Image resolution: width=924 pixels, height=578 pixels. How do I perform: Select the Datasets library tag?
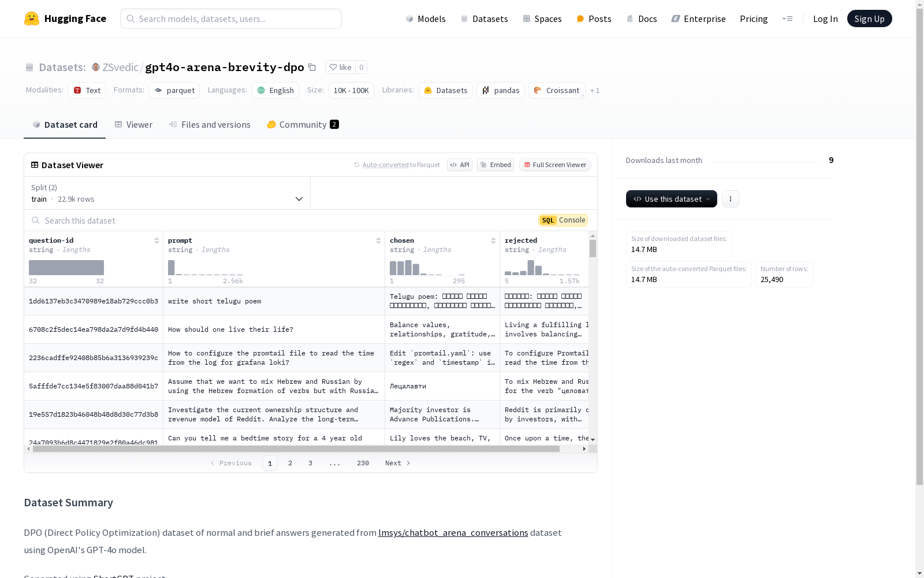(x=446, y=90)
